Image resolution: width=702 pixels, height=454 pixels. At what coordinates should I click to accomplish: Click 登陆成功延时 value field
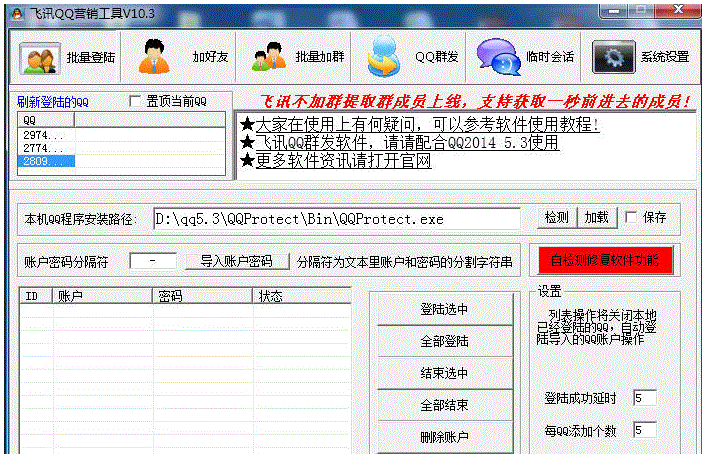tap(645, 398)
